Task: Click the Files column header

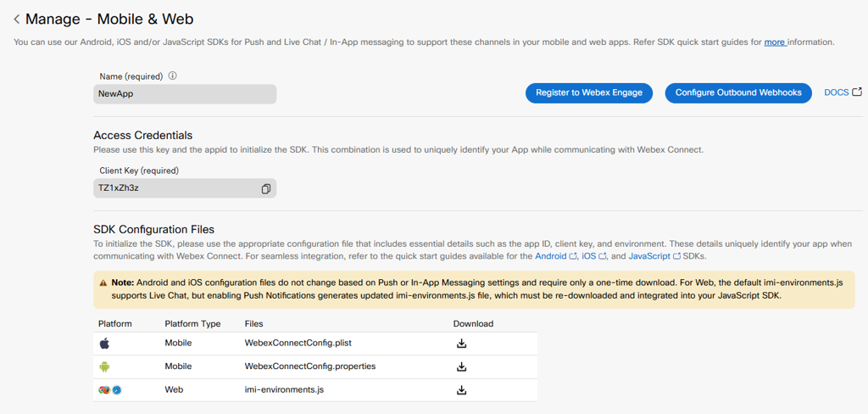Action: (x=254, y=324)
